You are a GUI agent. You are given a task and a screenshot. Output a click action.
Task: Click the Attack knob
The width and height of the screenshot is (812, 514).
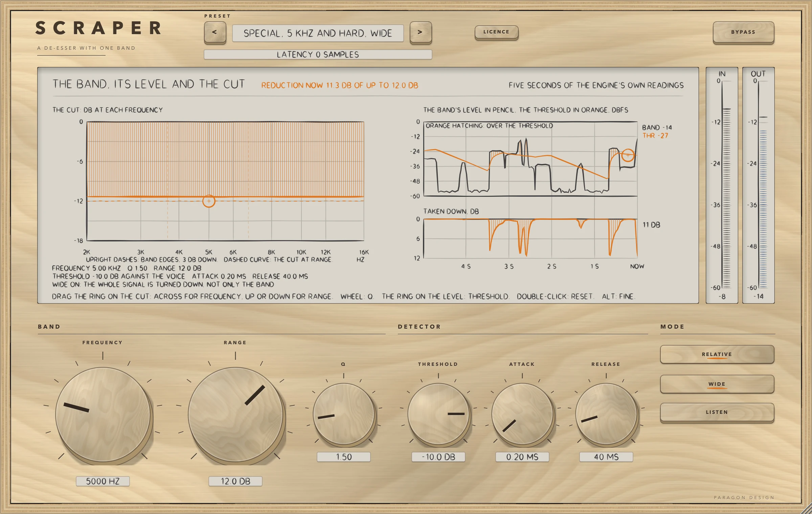522,414
